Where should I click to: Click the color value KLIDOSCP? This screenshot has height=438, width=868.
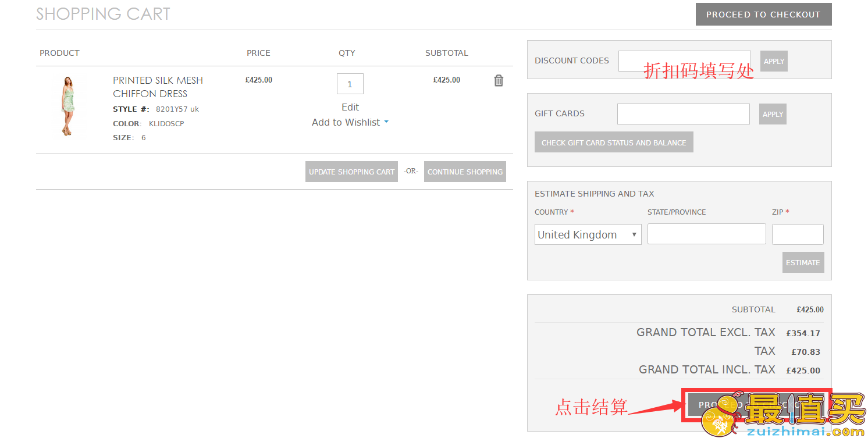click(x=166, y=123)
